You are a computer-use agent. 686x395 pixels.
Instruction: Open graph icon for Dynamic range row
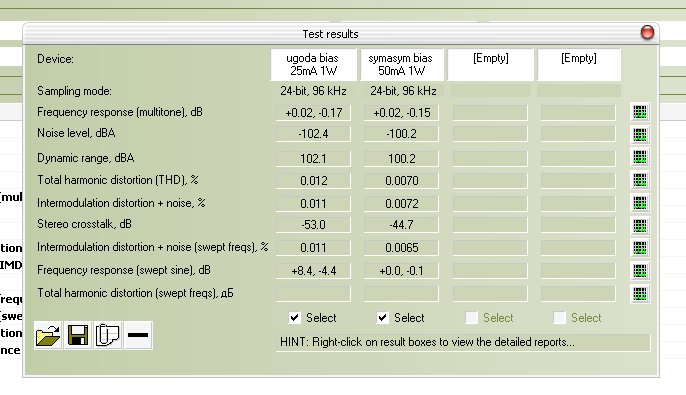640,157
